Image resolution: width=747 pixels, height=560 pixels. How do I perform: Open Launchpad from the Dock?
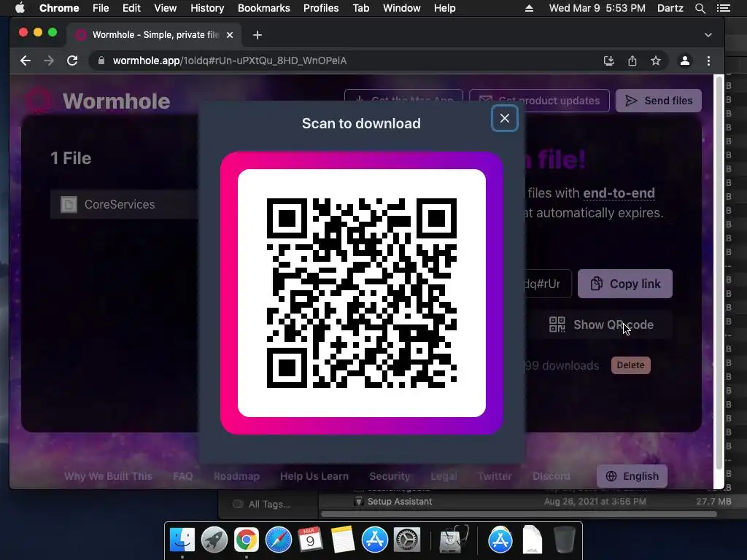click(214, 540)
